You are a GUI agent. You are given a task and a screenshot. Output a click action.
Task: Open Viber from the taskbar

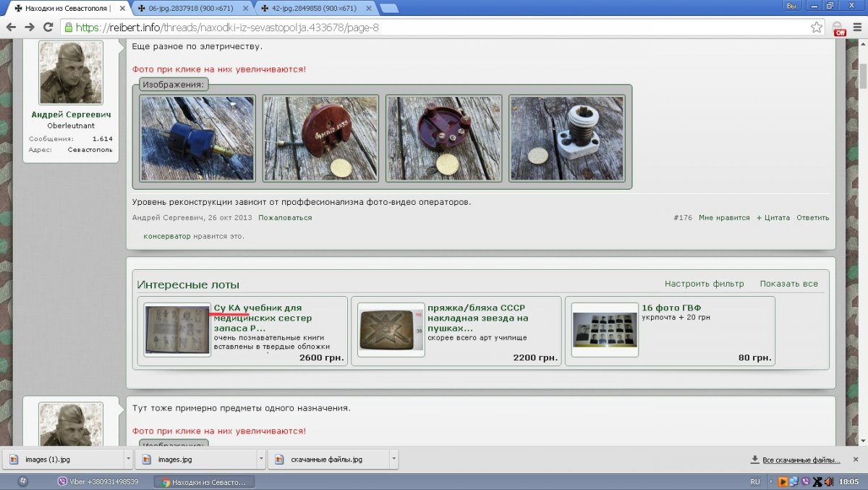click(98, 481)
